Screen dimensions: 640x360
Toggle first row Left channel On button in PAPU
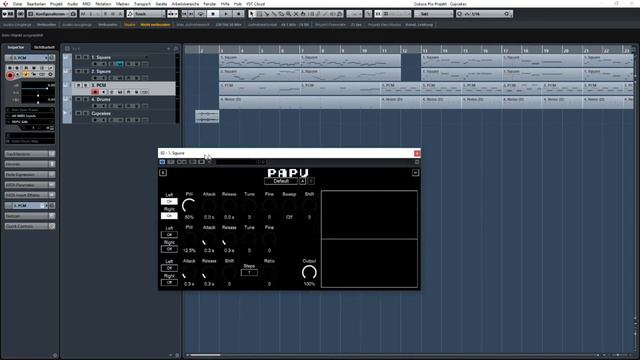tap(169, 201)
